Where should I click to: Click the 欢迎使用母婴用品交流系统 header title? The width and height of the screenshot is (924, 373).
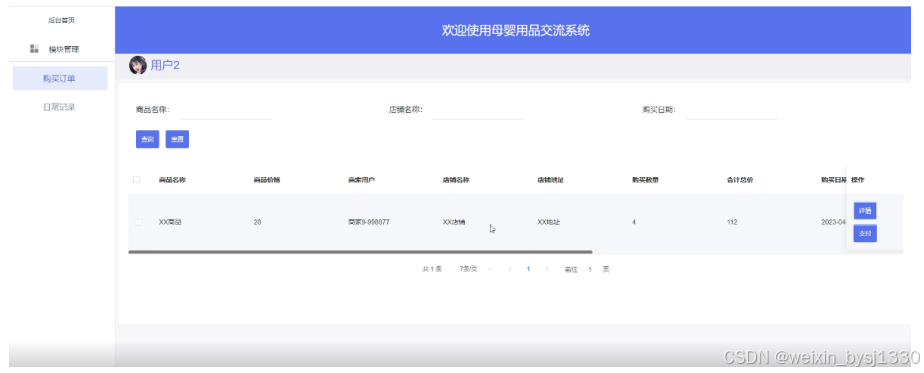516,31
